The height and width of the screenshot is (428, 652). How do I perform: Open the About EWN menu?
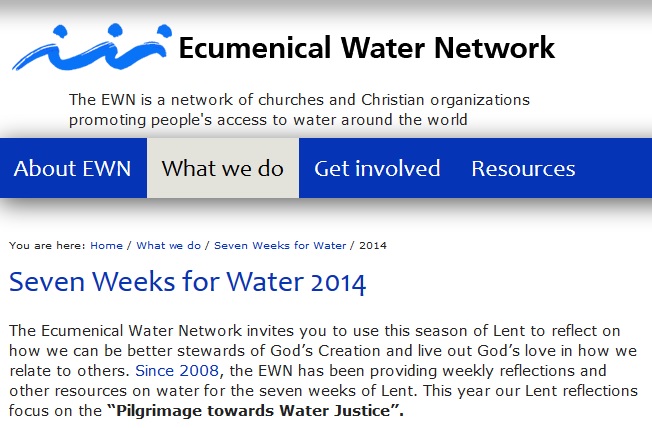(72, 168)
